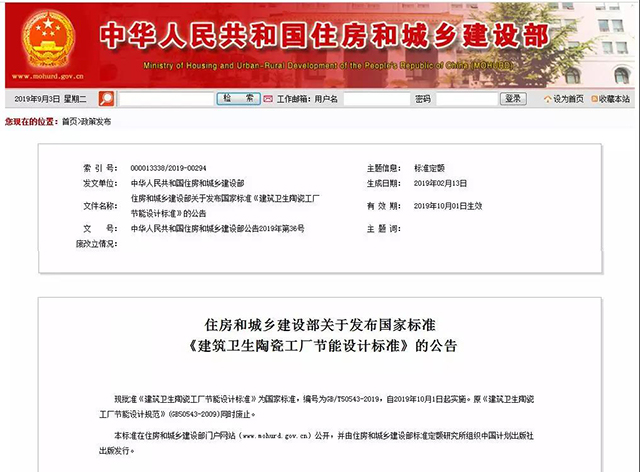
Task: Click the orange magnifier search icon
Action: click(106, 98)
